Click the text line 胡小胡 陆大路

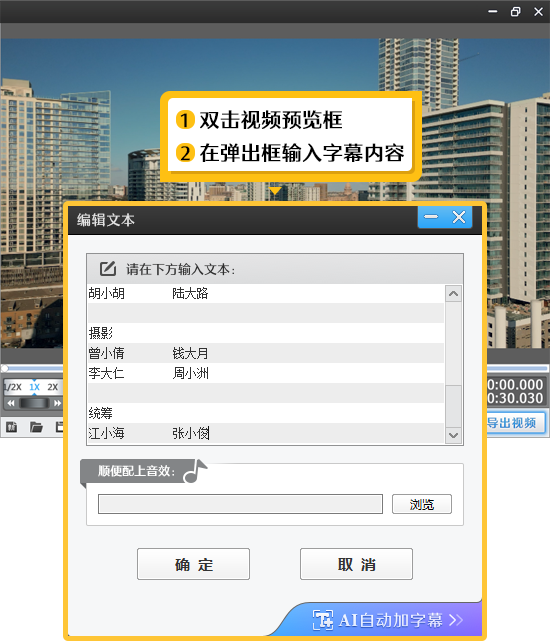tap(266, 293)
